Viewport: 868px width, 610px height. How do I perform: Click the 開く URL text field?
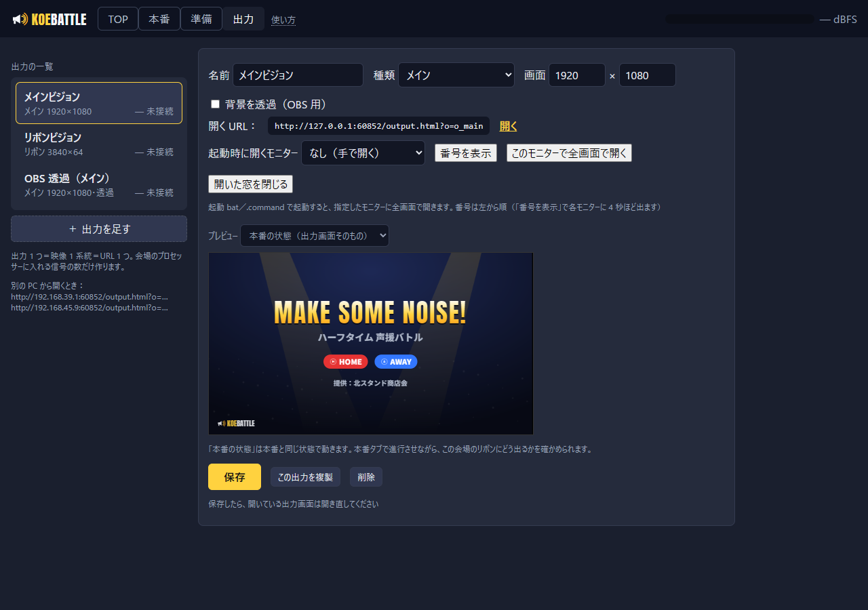coord(378,126)
